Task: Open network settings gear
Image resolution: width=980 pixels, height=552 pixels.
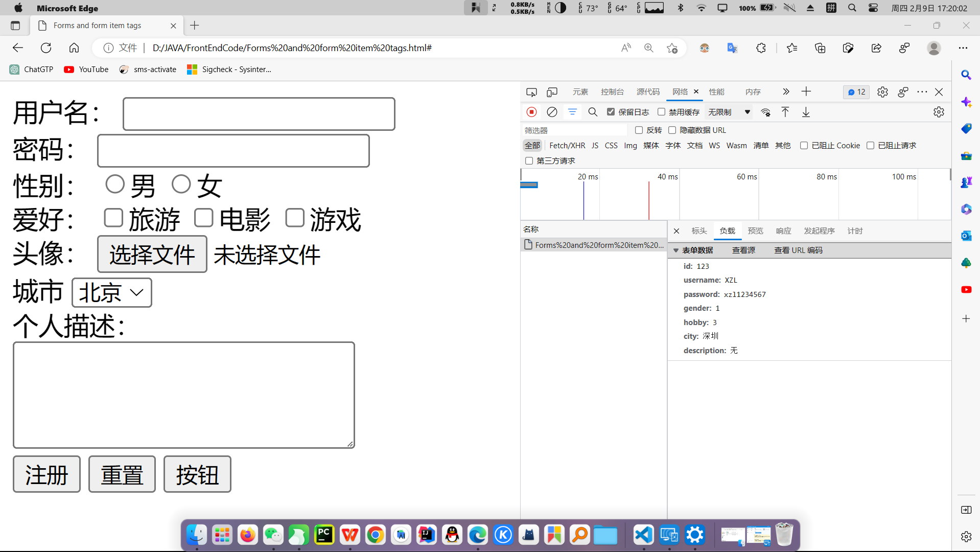Action: pyautogui.click(x=939, y=112)
